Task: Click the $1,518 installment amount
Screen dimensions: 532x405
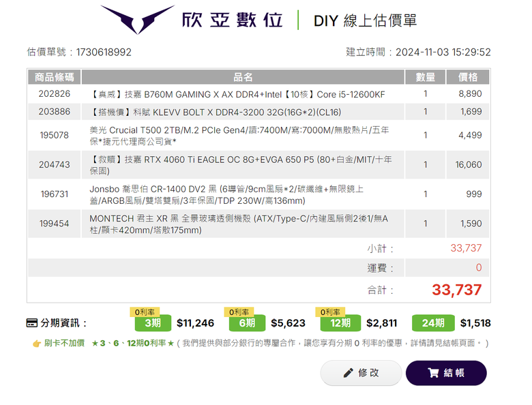Action: pos(475,323)
